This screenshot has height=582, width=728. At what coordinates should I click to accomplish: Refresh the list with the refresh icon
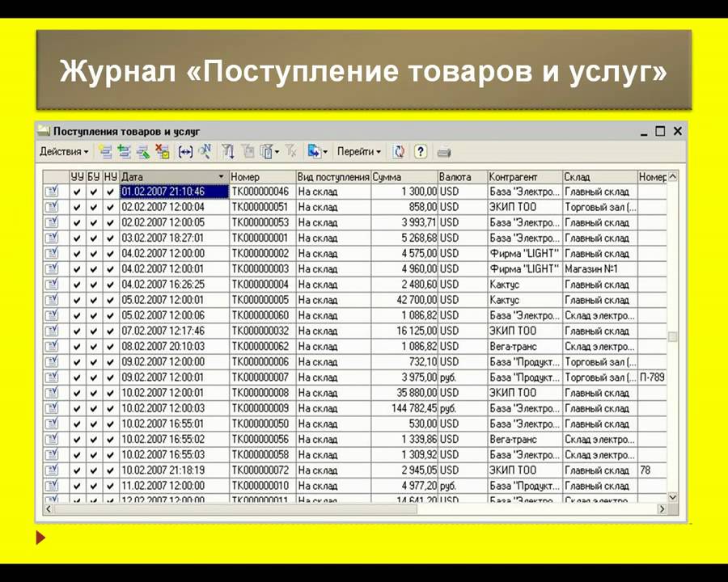398,152
